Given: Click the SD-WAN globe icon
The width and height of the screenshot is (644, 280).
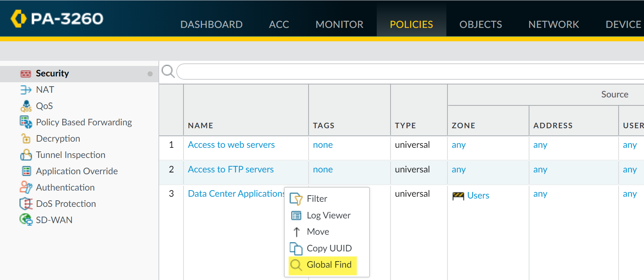Looking at the screenshot, I should (26, 220).
